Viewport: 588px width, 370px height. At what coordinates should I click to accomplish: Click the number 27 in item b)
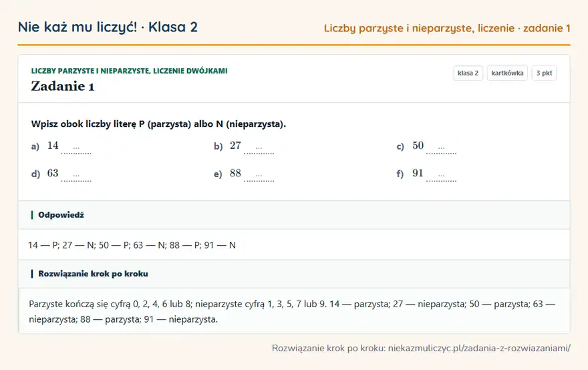click(235, 146)
